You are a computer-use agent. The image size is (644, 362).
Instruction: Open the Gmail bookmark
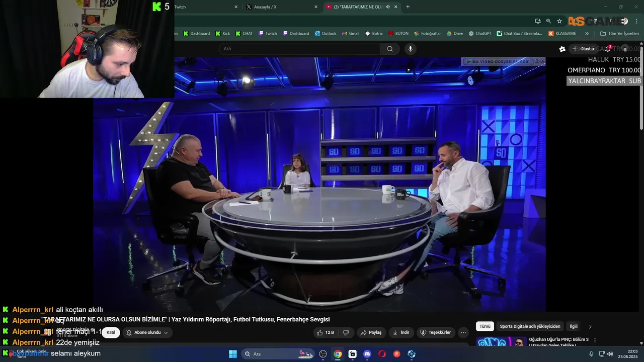[x=350, y=34]
